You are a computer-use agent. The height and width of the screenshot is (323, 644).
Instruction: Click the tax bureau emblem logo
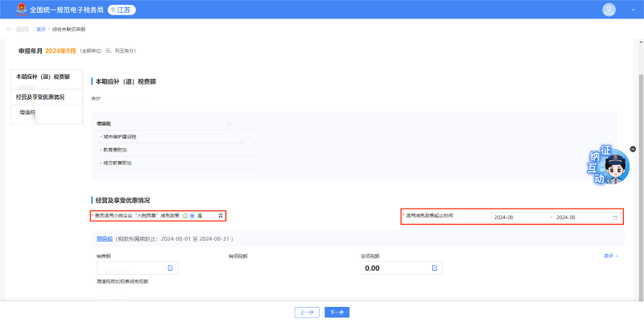21,10
